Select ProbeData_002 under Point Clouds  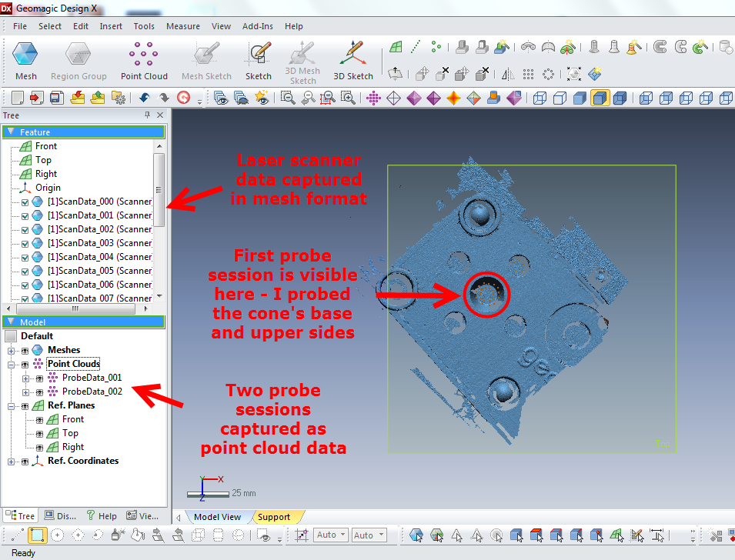[92, 392]
